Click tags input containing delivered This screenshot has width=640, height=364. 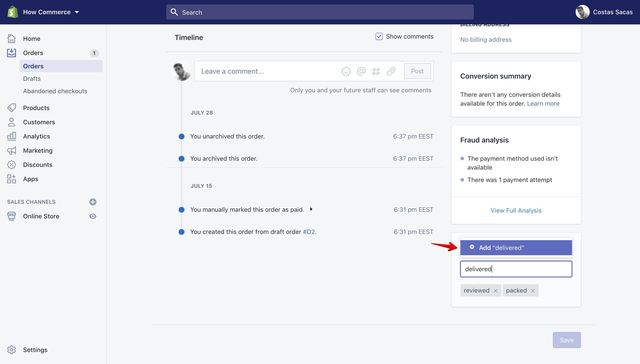(x=516, y=269)
